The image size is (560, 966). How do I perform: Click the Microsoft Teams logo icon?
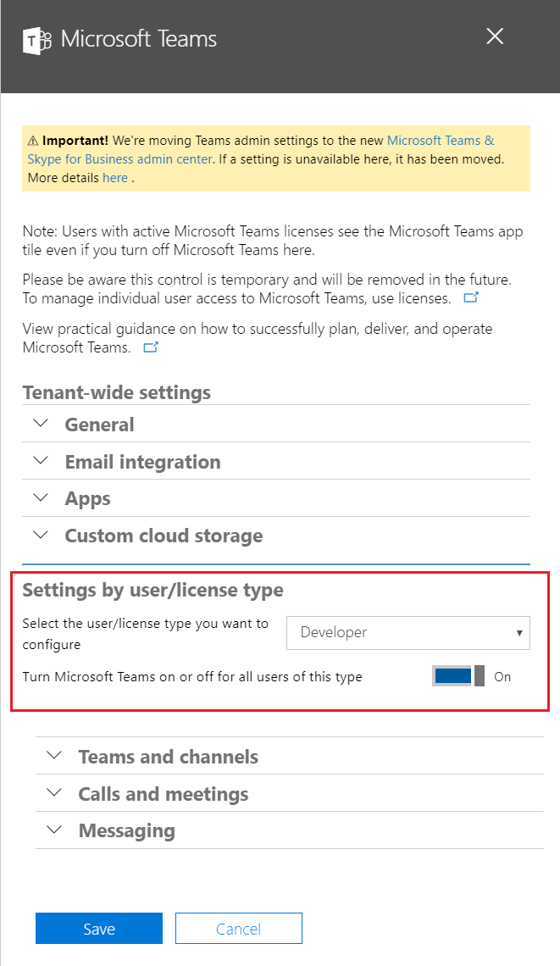(x=37, y=39)
